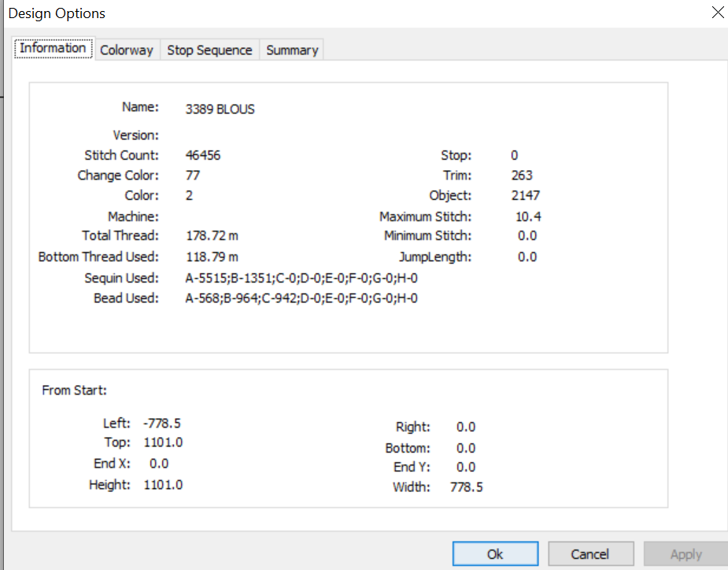Click the Bead Used values line
728x570 pixels.
click(x=301, y=298)
